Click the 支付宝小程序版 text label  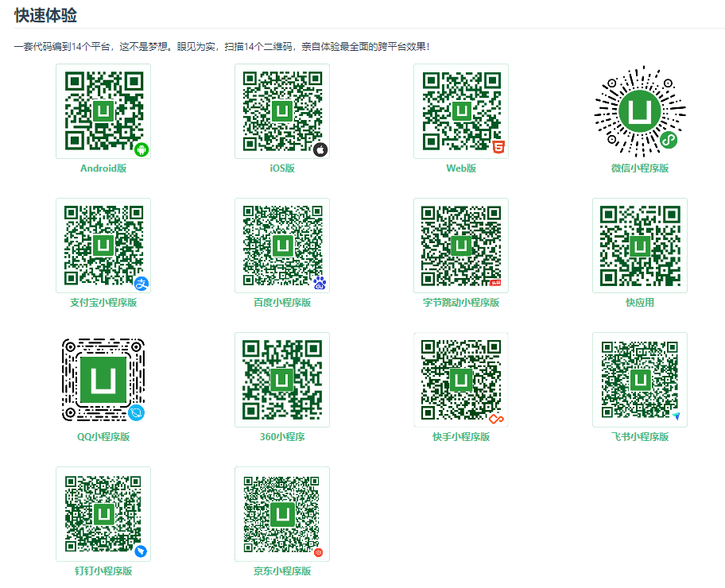[103, 302]
